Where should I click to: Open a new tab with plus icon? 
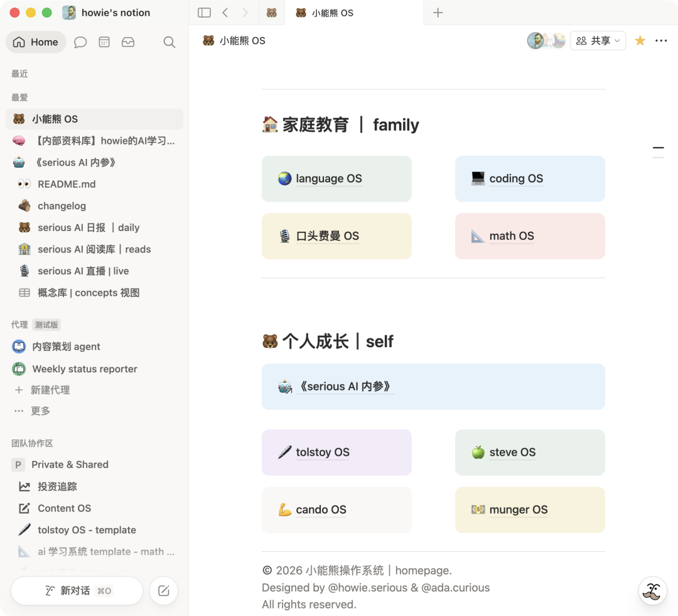(438, 13)
